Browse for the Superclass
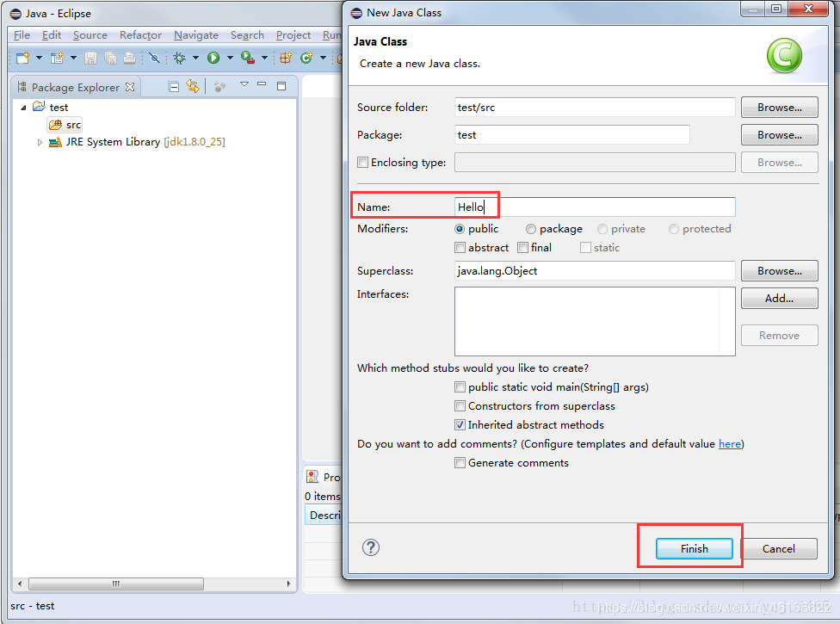Screen dimensions: 840x624 [780, 270]
